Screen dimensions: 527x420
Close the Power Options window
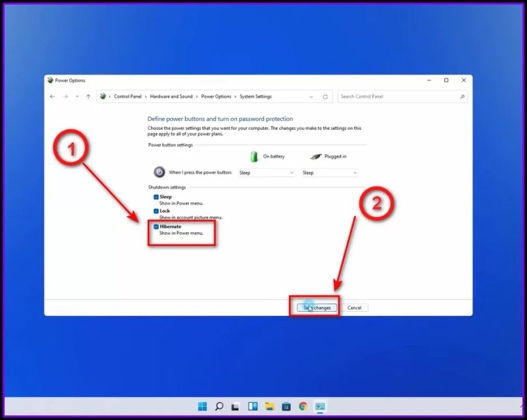pyautogui.click(x=464, y=80)
